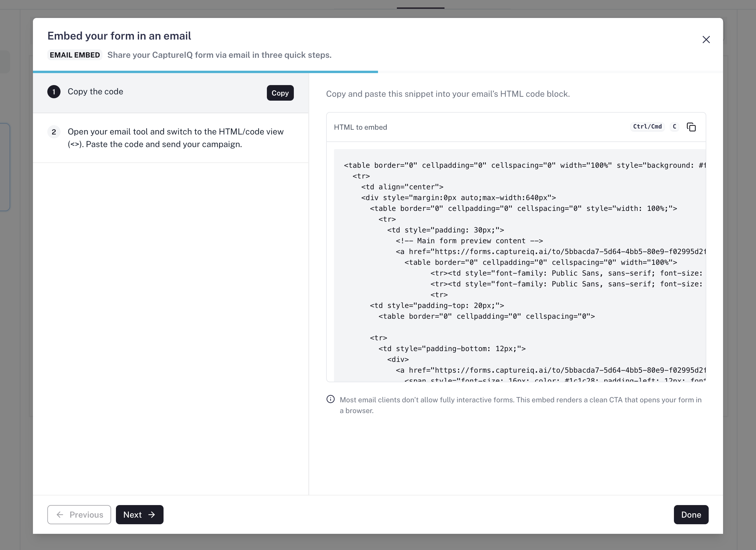Click Next to go to the following step
The image size is (756, 550).
(x=139, y=514)
